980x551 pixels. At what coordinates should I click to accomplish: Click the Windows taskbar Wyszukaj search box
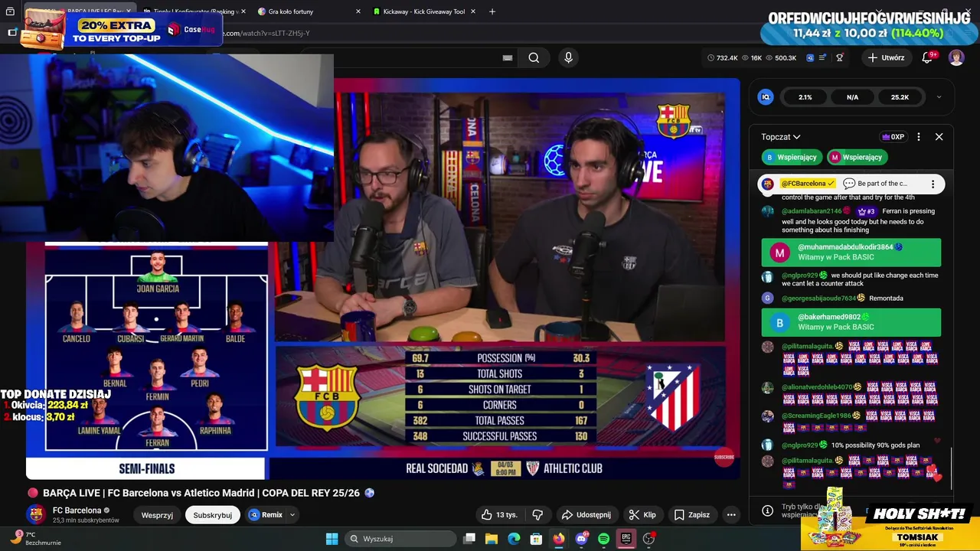pyautogui.click(x=399, y=539)
